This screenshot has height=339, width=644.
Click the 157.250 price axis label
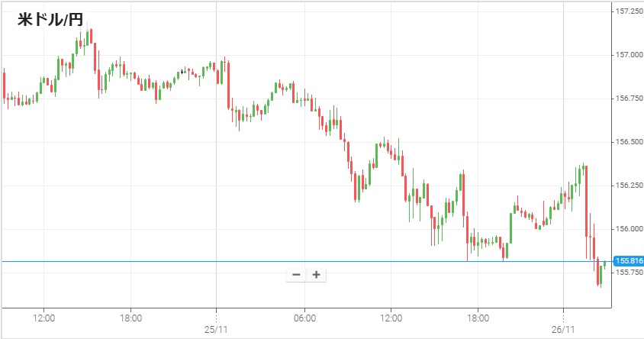pyautogui.click(x=628, y=11)
